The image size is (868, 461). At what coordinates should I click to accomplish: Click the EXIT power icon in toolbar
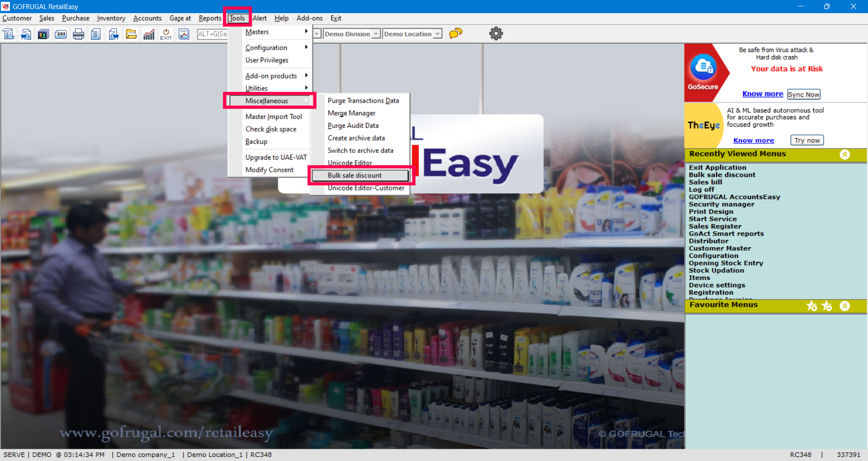click(x=166, y=34)
